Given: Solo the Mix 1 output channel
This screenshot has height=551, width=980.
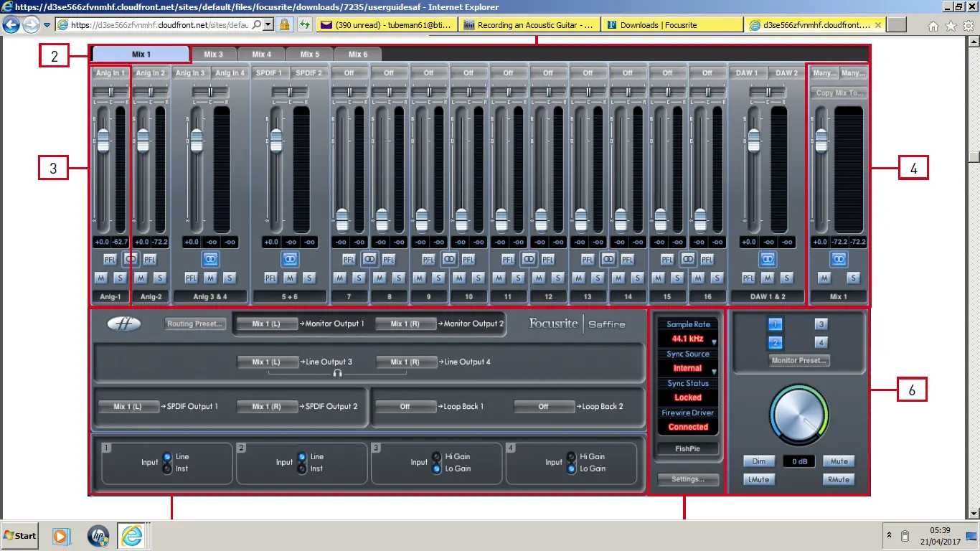Looking at the screenshot, I should click(x=853, y=278).
